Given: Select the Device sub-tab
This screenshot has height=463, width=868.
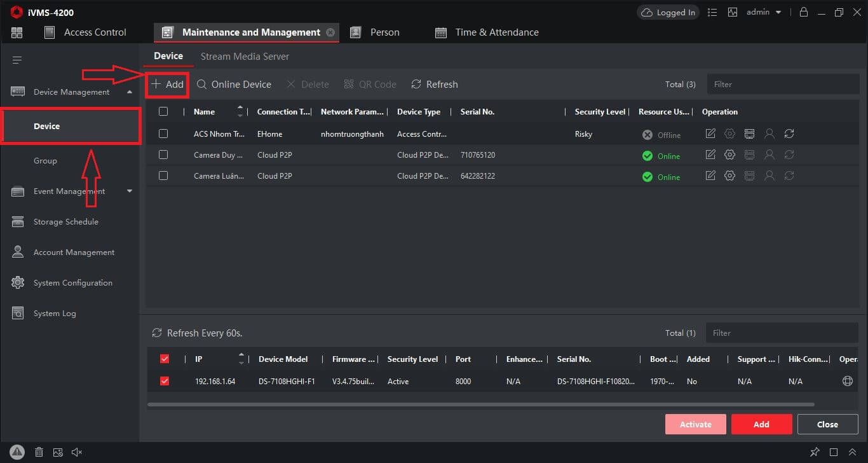Looking at the screenshot, I should [x=168, y=56].
